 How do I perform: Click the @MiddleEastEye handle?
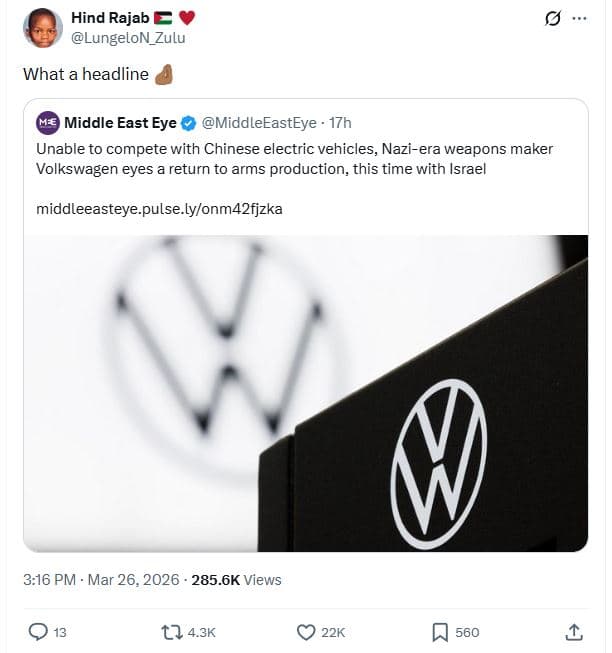[x=259, y=123]
